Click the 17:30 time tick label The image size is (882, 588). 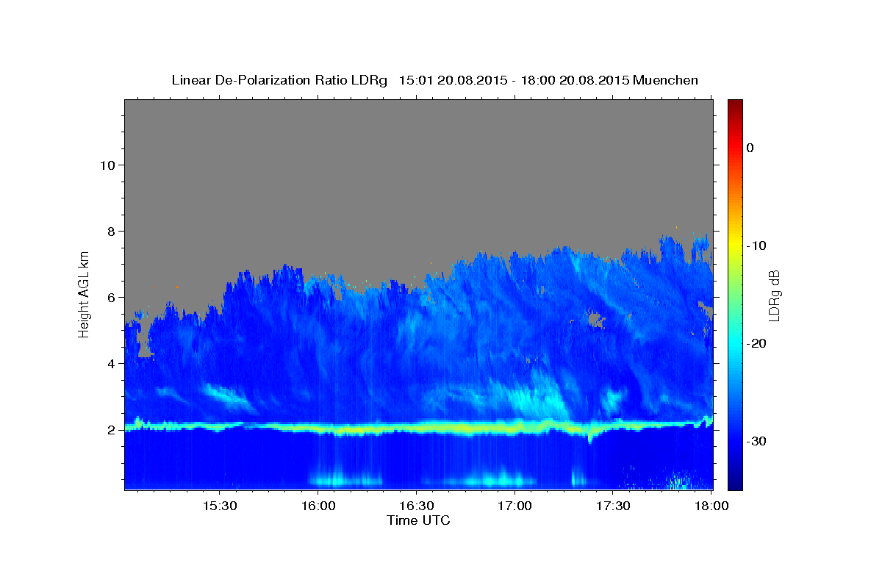pyautogui.click(x=613, y=506)
